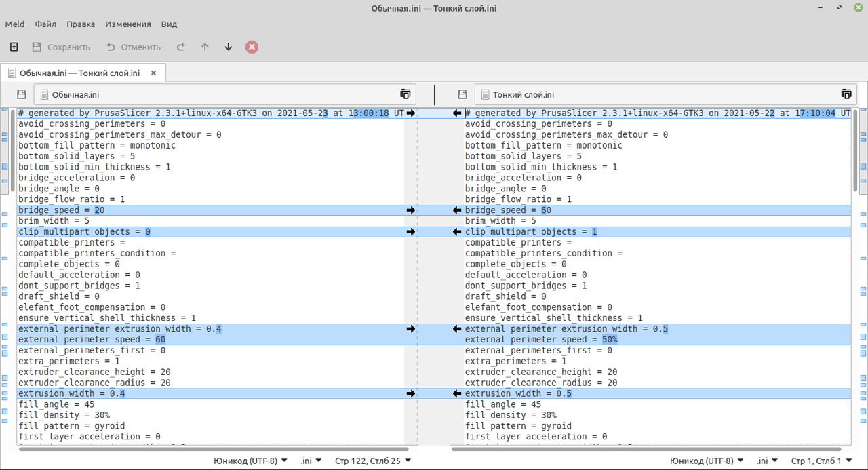The width and height of the screenshot is (868, 470).
Task: Click left line bridge_speed = 20
Action: click(61, 210)
